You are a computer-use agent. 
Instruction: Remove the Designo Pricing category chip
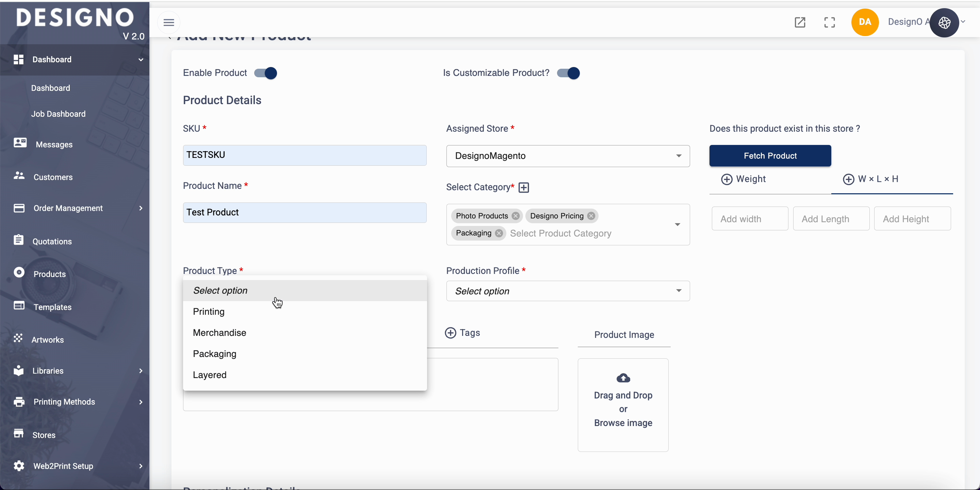pos(591,216)
